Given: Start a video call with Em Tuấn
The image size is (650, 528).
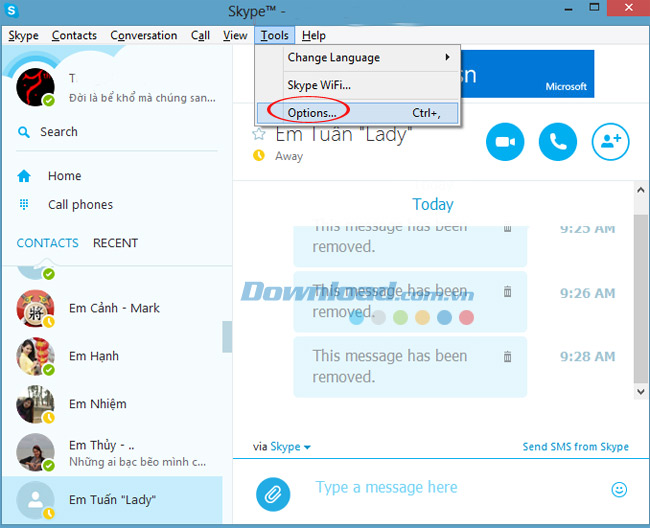Looking at the screenshot, I should (x=505, y=142).
